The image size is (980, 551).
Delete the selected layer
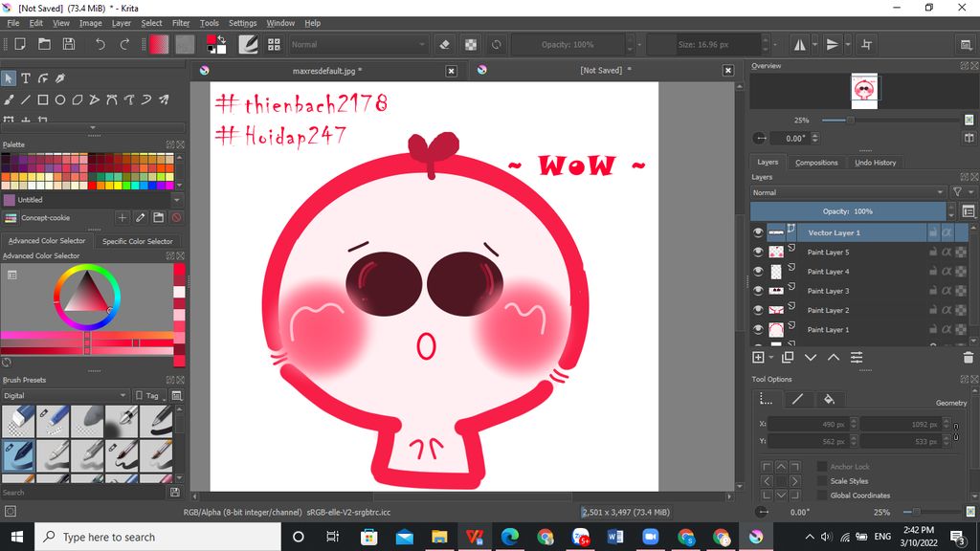coord(969,357)
